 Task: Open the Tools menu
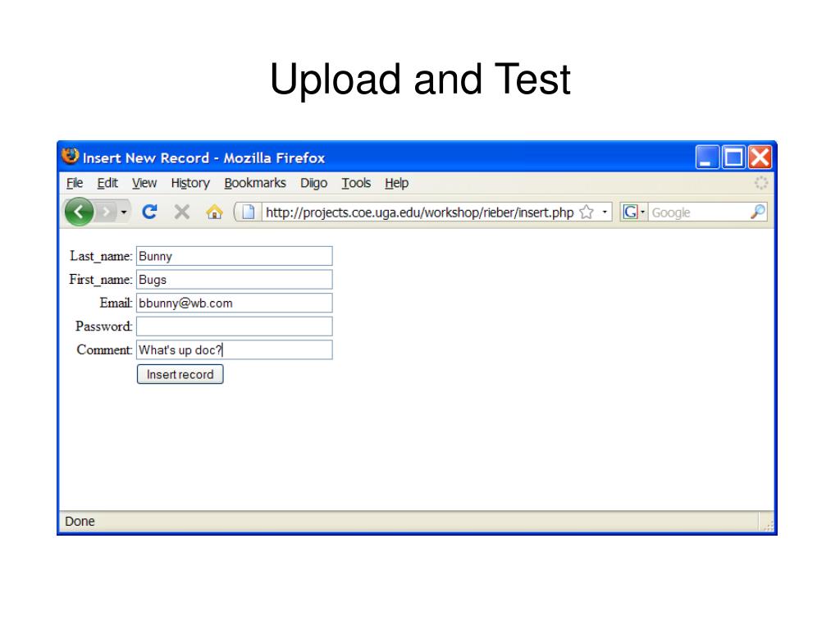click(356, 183)
